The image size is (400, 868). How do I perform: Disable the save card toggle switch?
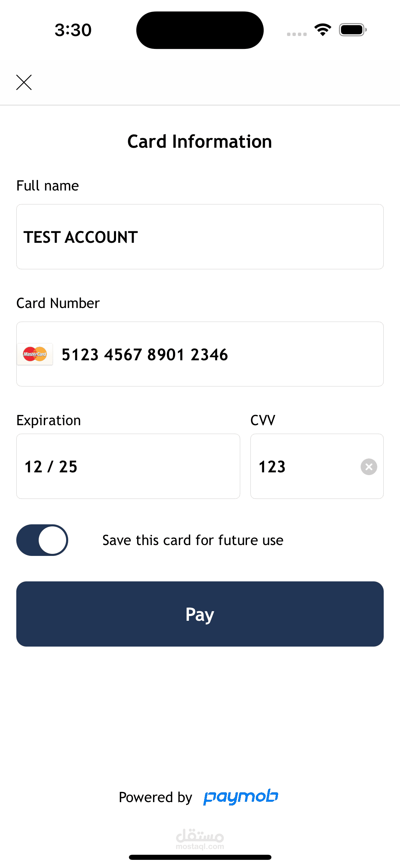click(x=42, y=540)
